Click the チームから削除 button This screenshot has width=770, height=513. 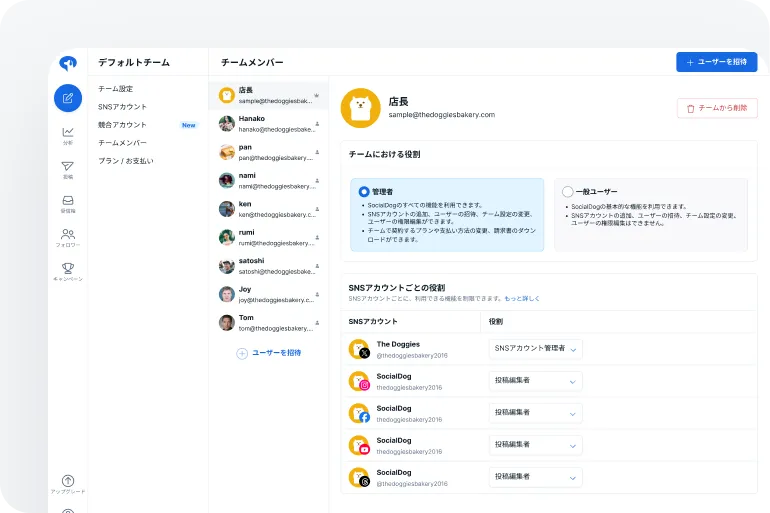click(716, 107)
